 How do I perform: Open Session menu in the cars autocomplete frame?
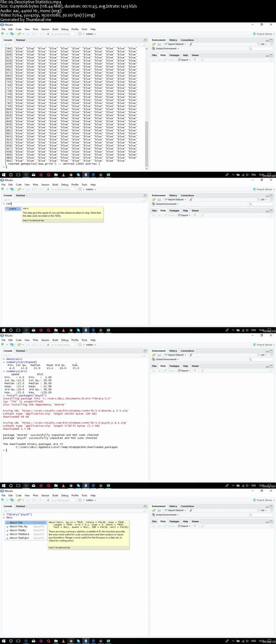[x=45, y=185]
